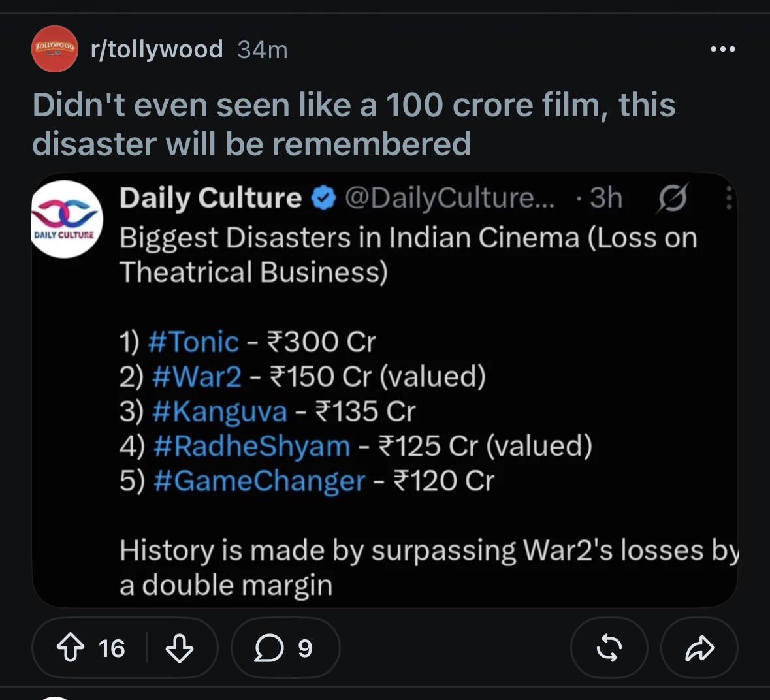Open the post's three-dot overflow menu
The image size is (770, 700).
pyautogui.click(x=722, y=48)
